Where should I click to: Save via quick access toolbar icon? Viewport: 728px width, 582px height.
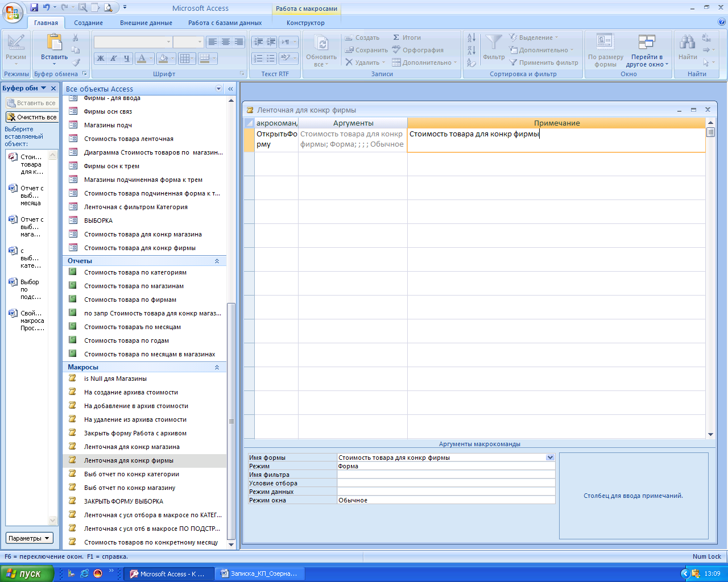click(x=34, y=8)
